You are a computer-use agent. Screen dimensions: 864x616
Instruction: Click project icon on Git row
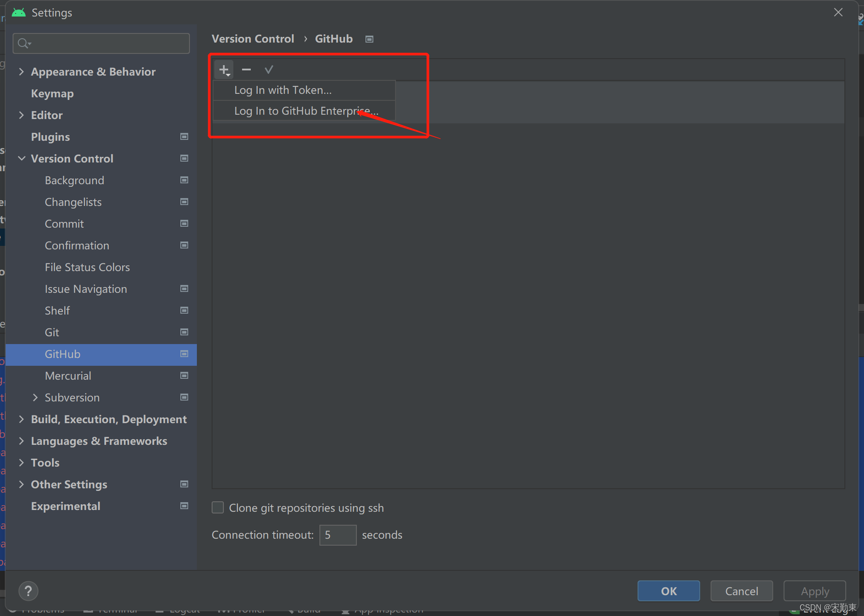[184, 332]
